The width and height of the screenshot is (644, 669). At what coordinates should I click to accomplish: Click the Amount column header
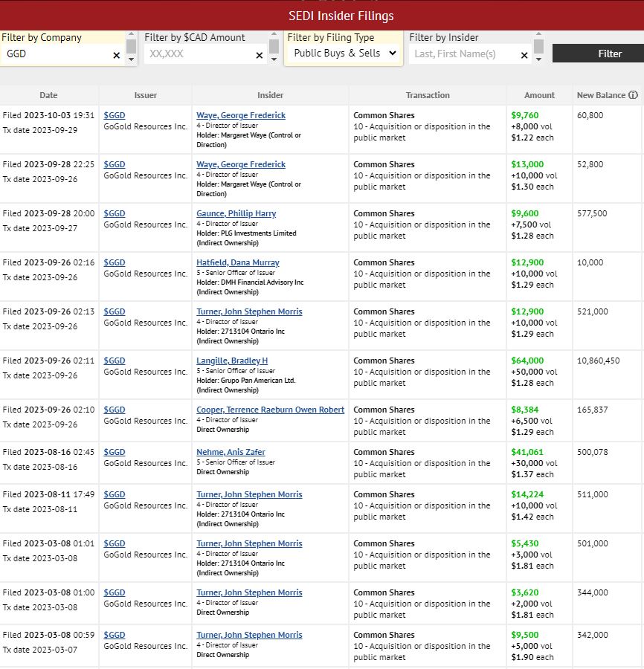(539, 95)
